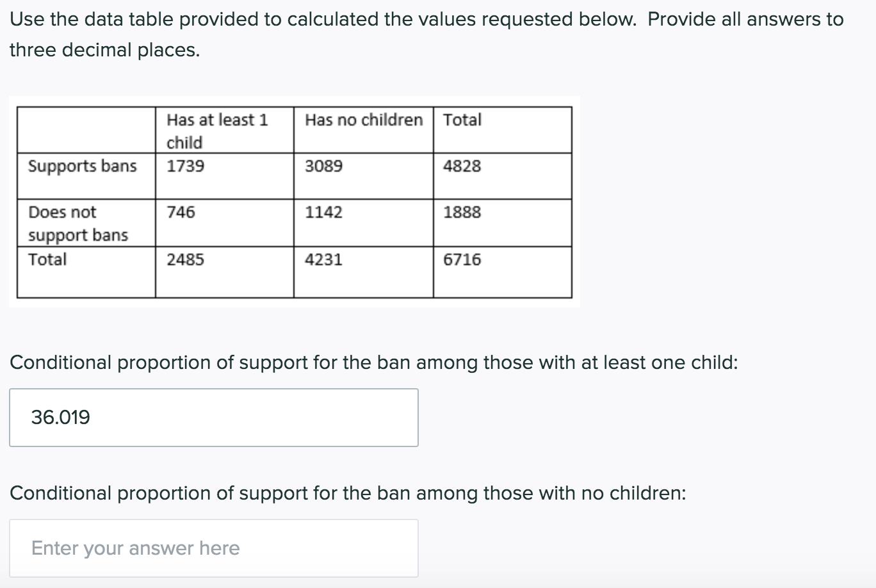
Task: Select the grand total cell 6716
Action: coord(462,259)
